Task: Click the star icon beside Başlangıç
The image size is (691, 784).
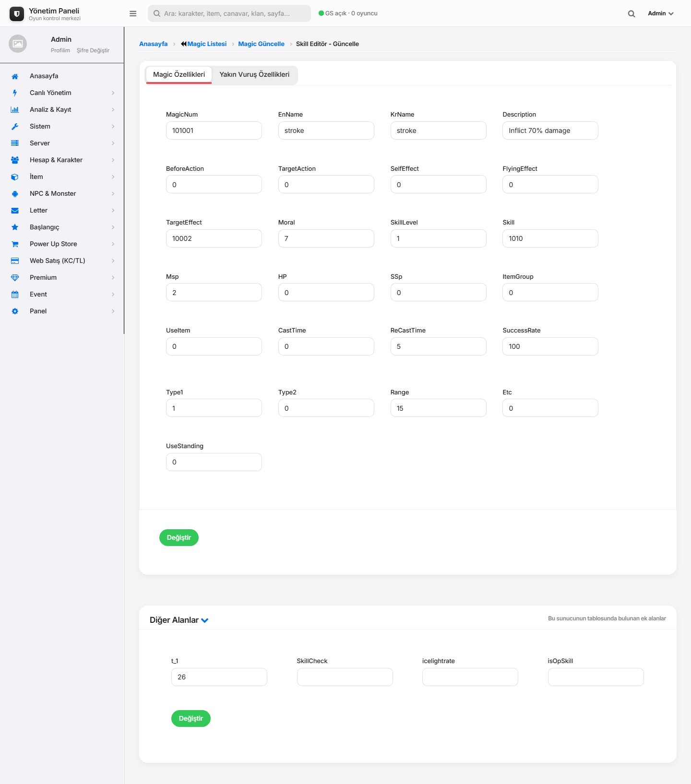Action: pos(15,227)
